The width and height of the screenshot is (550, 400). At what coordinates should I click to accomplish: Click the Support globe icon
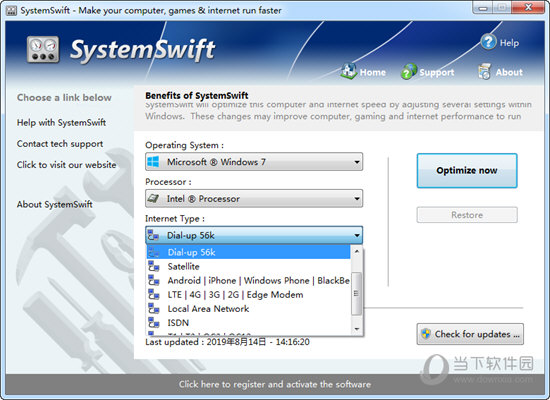tap(409, 72)
